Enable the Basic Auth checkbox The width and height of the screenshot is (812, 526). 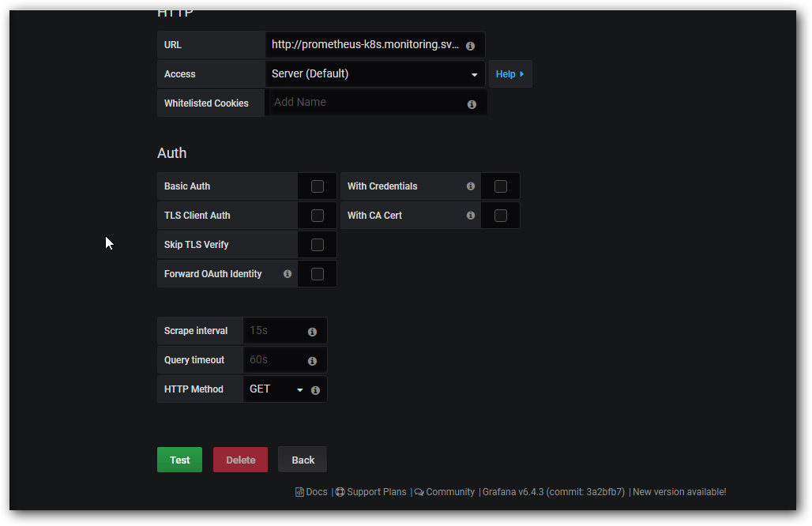318,186
